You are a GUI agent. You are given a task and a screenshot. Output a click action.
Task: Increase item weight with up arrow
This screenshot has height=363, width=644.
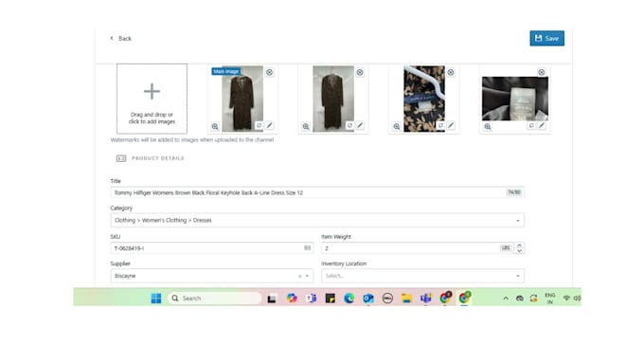(x=519, y=245)
